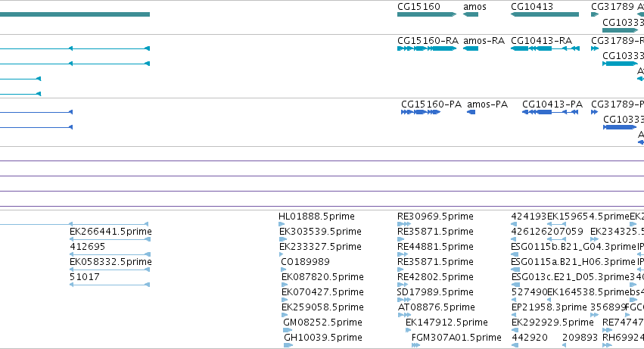Click EST GM08252.5prime
Screen dimensions: 644x349
322,323
